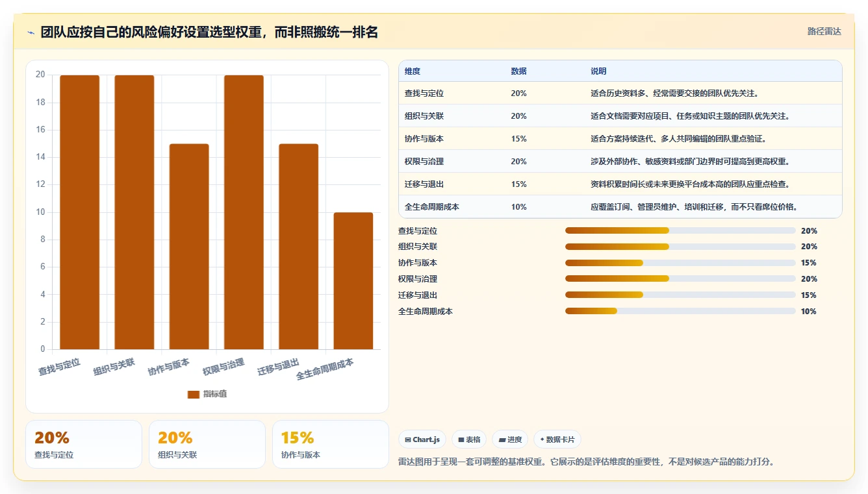Click the 迁移与退出 progress bar
This screenshot has height=494, width=868.
(680, 295)
